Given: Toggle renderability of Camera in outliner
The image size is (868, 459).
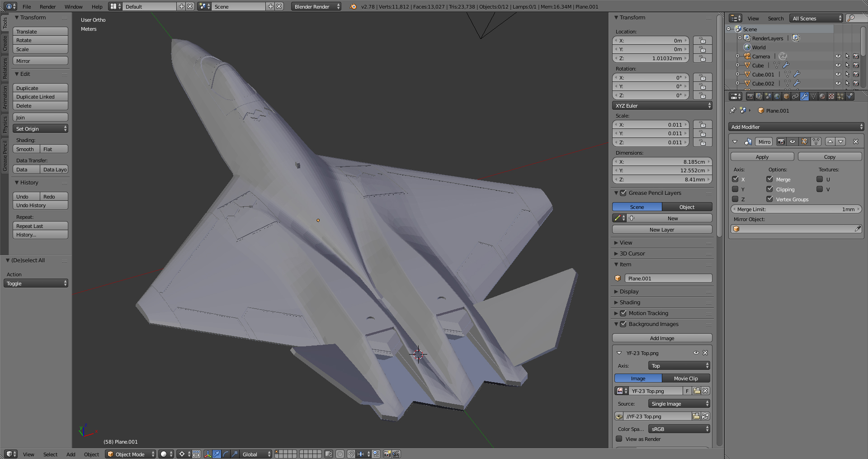Looking at the screenshot, I should coord(856,56).
